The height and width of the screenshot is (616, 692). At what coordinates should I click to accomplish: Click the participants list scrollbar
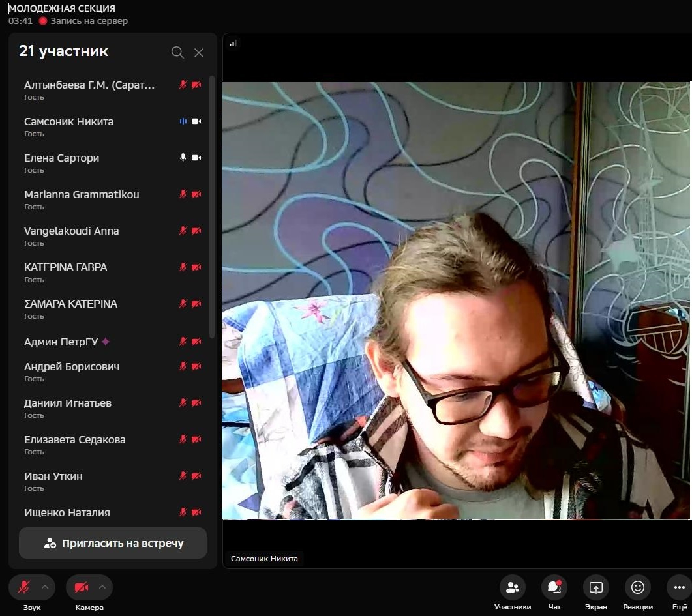(x=212, y=209)
